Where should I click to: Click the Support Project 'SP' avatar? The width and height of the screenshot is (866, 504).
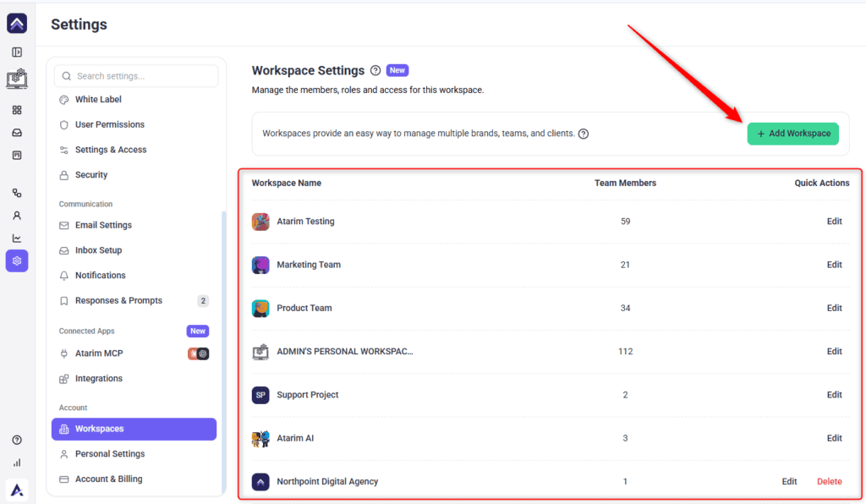tap(260, 395)
